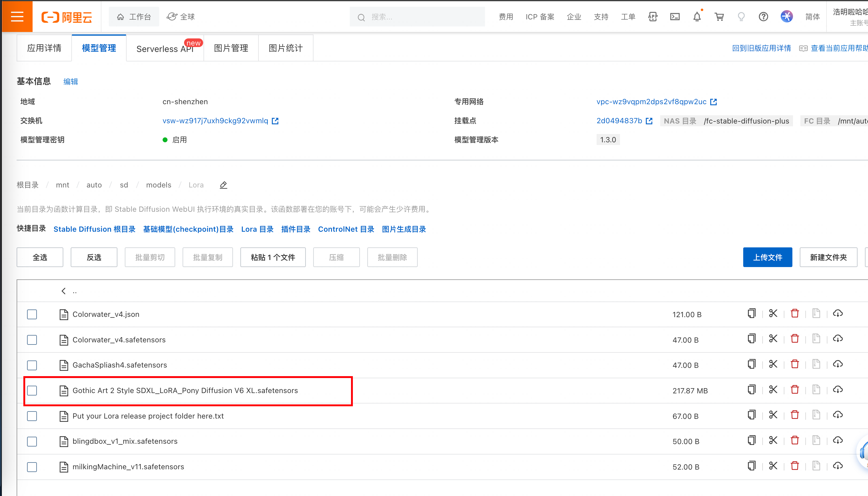Image resolution: width=868 pixels, height=496 pixels.
Task: Select the Gothic Art 2 Style file checkbox
Action: tap(32, 390)
